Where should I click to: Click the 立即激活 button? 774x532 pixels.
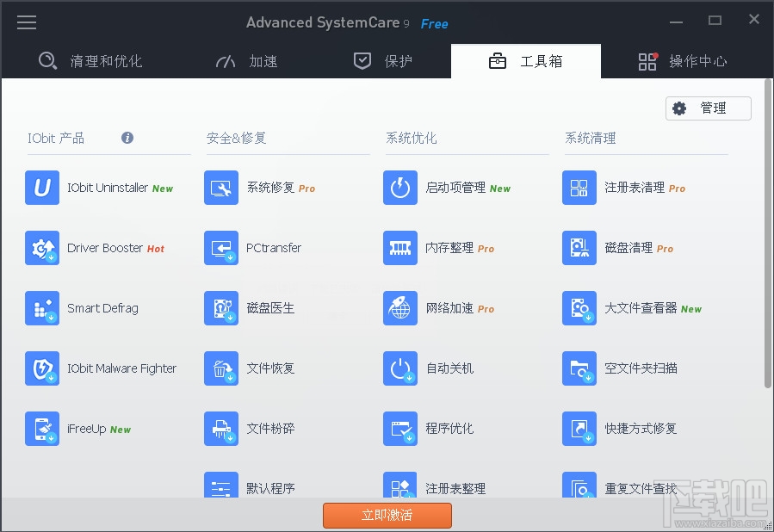coord(387,515)
